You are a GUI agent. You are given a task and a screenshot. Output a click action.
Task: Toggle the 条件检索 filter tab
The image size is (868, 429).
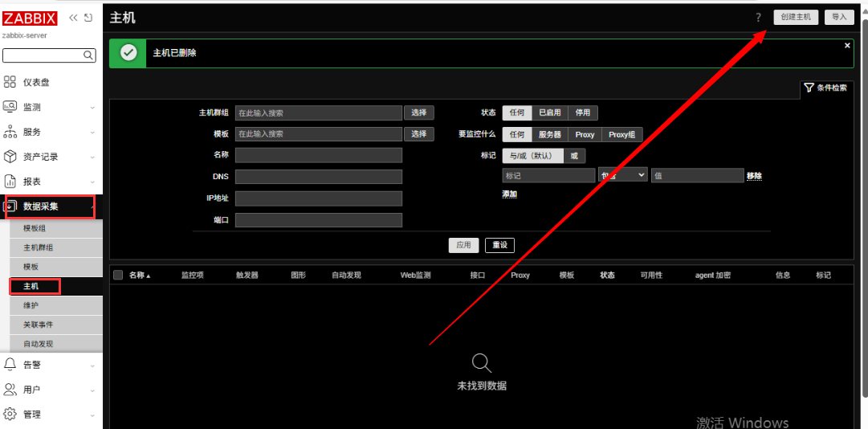click(x=825, y=88)
